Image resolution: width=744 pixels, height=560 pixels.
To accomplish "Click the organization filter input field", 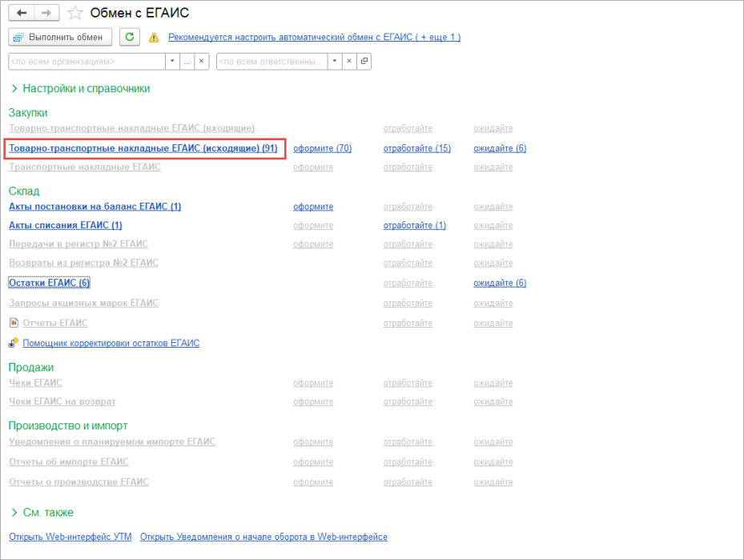I will (86, 61).
